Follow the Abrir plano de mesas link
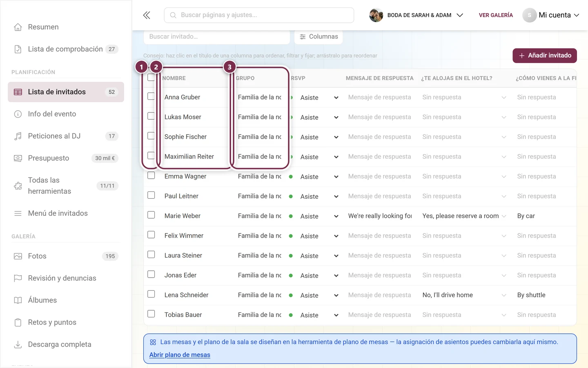This screenshot has width=588, height=368. [x=180, y=355]
